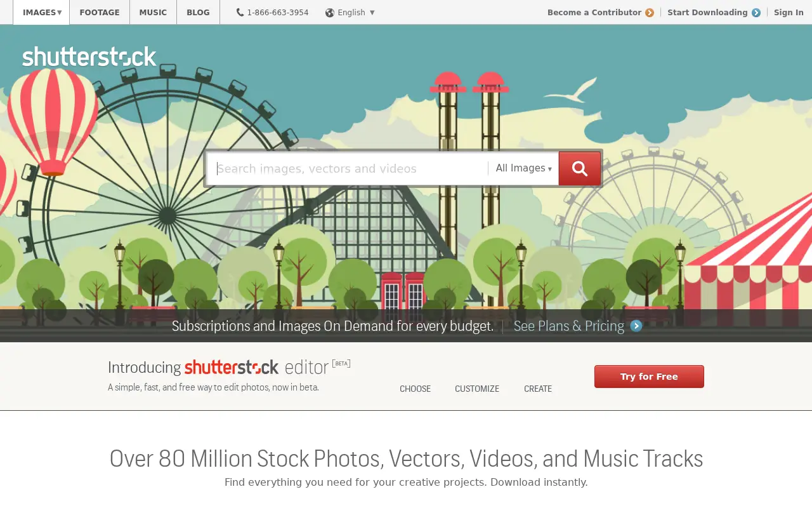Click the phone icon beside 1-866-663-3954

pos(240,12)
